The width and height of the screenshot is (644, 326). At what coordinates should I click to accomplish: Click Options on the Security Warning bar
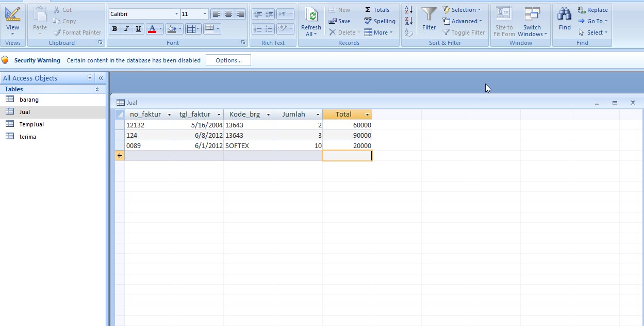(x=228, y=60)
